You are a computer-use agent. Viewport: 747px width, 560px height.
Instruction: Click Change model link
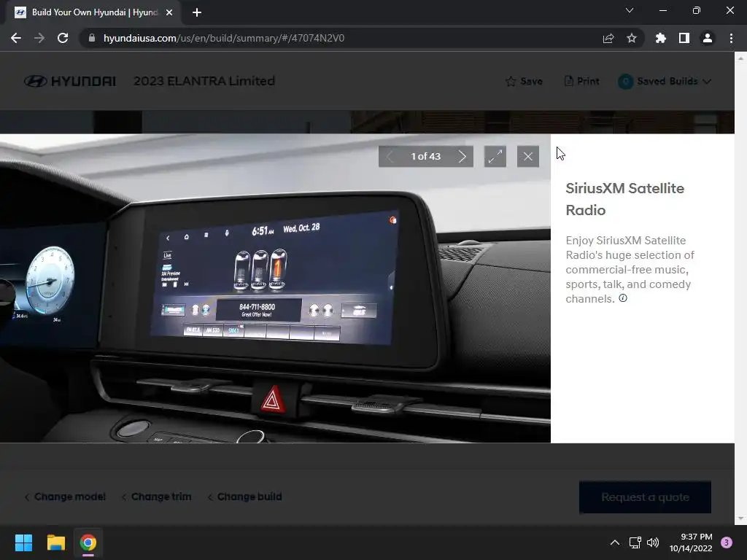[x=65, y=497]
